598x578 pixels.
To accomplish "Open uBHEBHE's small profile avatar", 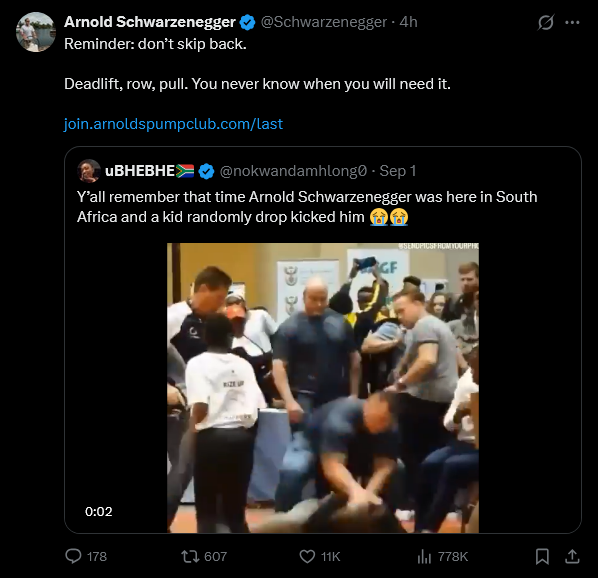I will (89, 171).
